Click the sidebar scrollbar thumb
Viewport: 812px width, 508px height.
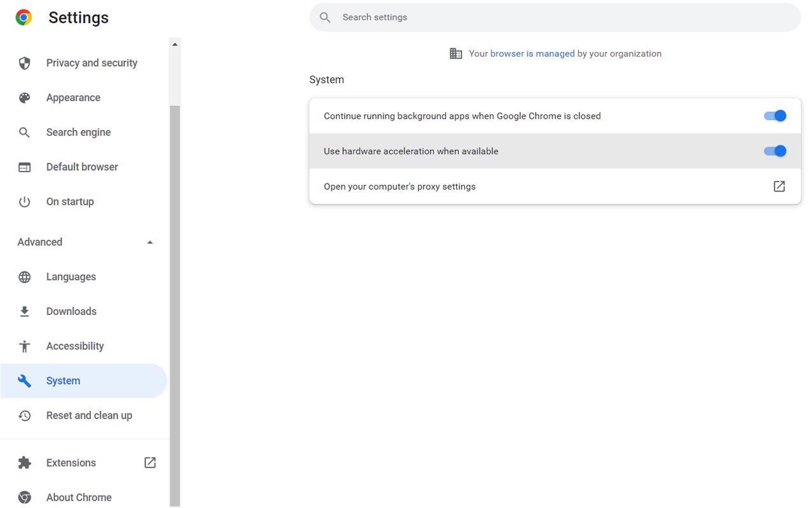coord(175,305)
